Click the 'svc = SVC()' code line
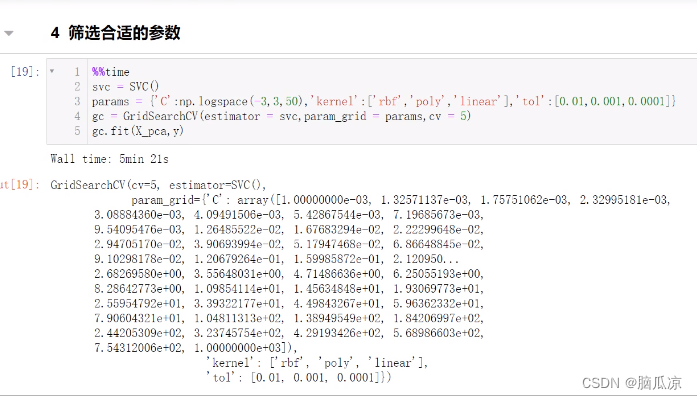697x399 pixels. coord(125,87)
